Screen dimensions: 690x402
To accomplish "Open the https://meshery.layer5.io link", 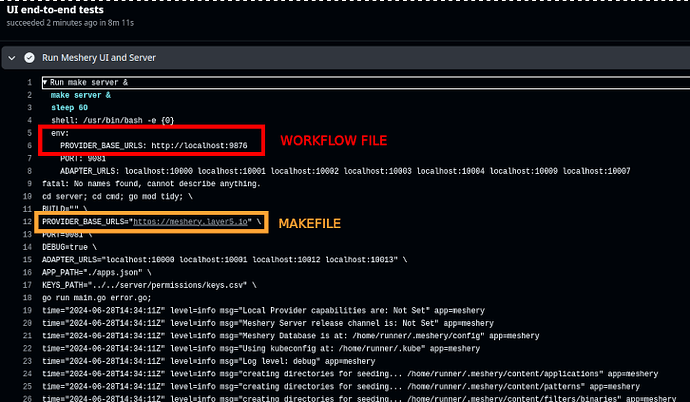I will [191, 222].
